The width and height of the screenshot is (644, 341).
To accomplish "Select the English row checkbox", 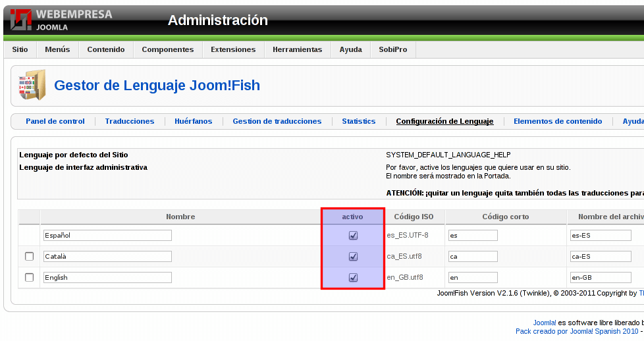I will pyautogui.click(x=29, y=277).
